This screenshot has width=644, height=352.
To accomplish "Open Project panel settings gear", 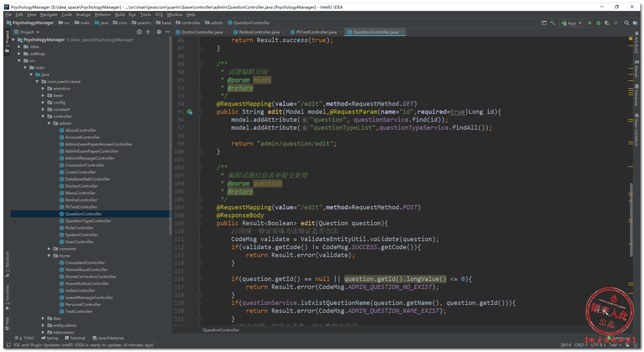I will pos(159,32).
